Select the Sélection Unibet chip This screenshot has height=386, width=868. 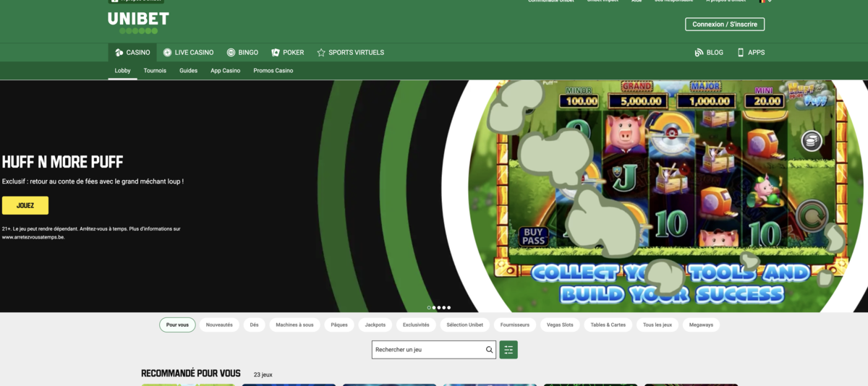point(465,325)
